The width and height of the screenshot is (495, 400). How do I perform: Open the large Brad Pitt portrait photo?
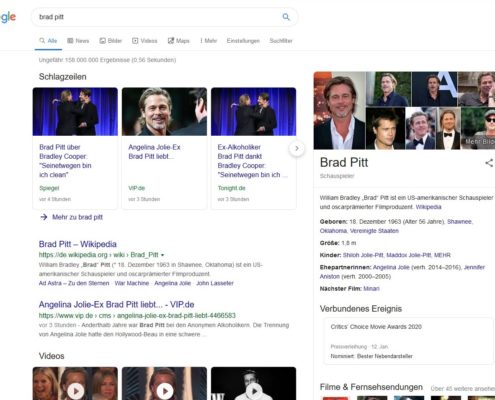339,110
